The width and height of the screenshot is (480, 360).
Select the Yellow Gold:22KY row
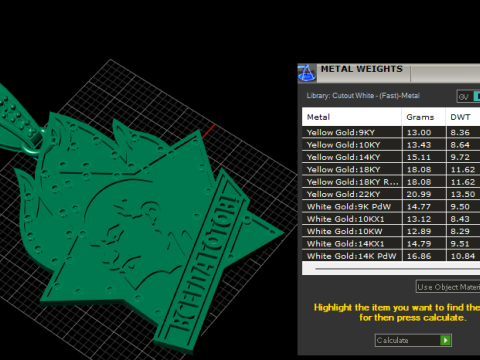point(391,194)
